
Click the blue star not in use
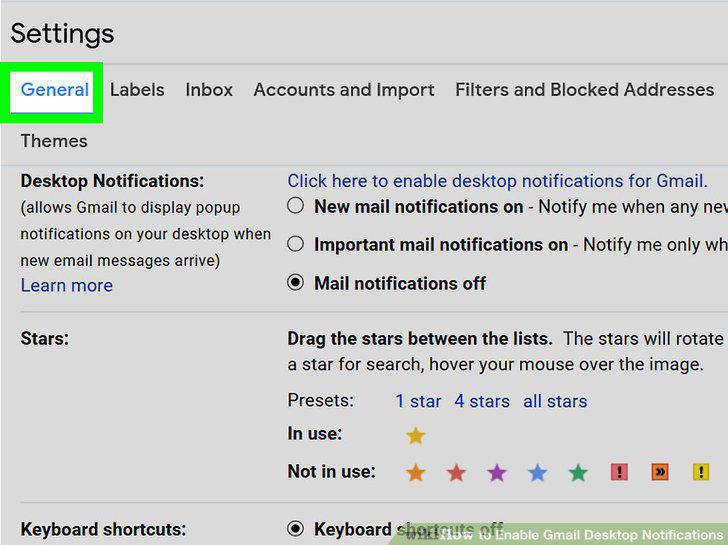pyautogui.click(x=538, y=473)
